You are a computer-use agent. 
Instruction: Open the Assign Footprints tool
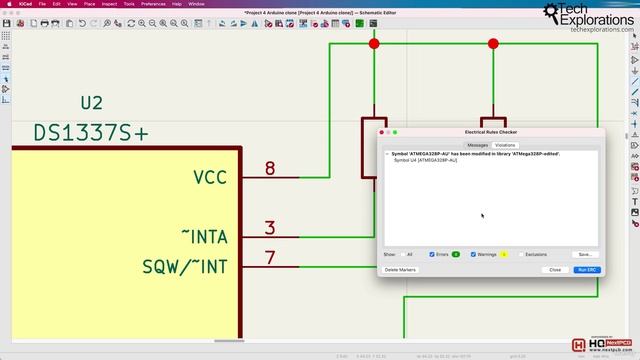pyautogui.click(x=325, y=24)
